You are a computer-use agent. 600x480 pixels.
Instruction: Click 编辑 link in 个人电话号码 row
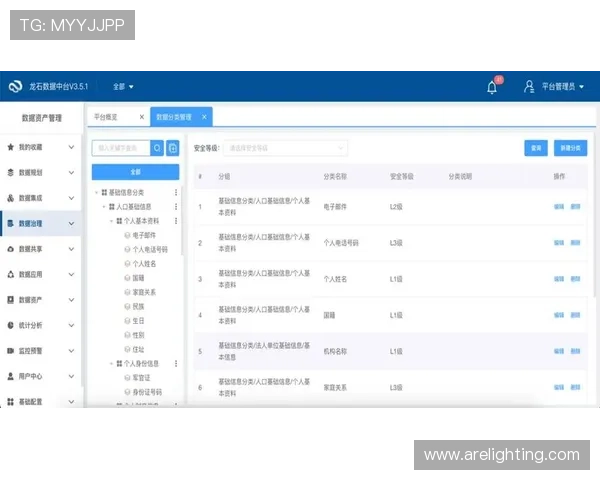559,243
